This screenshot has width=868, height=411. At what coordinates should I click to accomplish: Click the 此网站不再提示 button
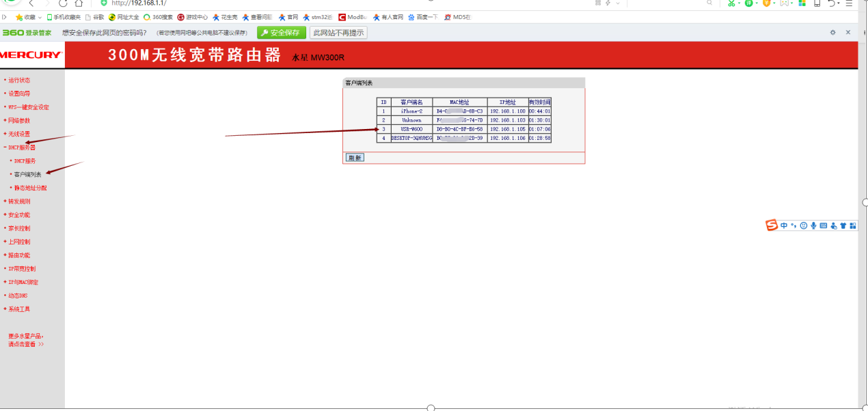[x=338, y=33]
